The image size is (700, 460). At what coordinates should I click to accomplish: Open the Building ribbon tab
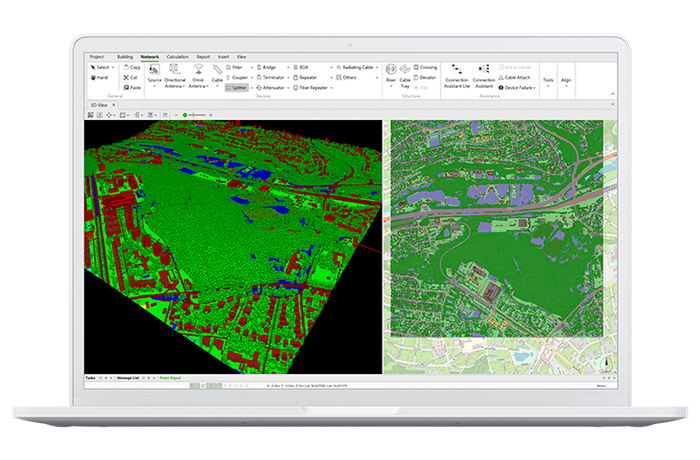click(125, 57)
